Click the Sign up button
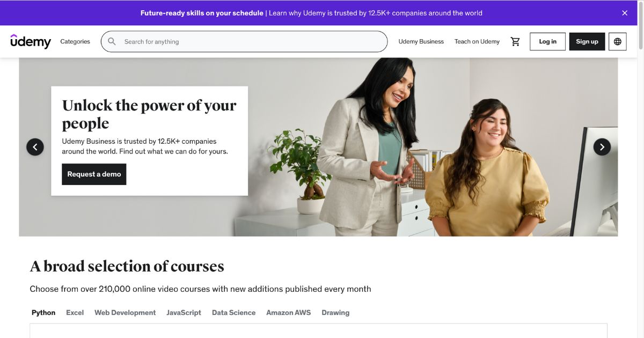 pyautogui.click(x=587, y=41)
